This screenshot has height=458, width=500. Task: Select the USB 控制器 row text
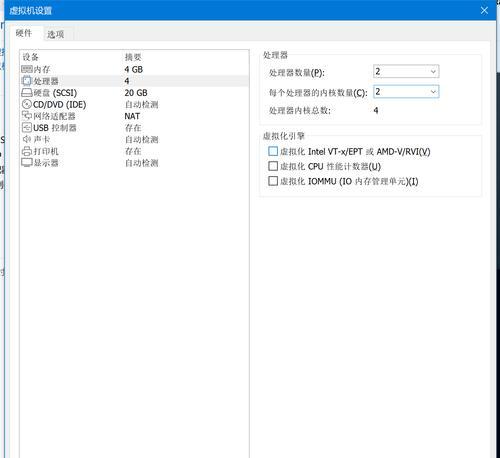(55, 128)
